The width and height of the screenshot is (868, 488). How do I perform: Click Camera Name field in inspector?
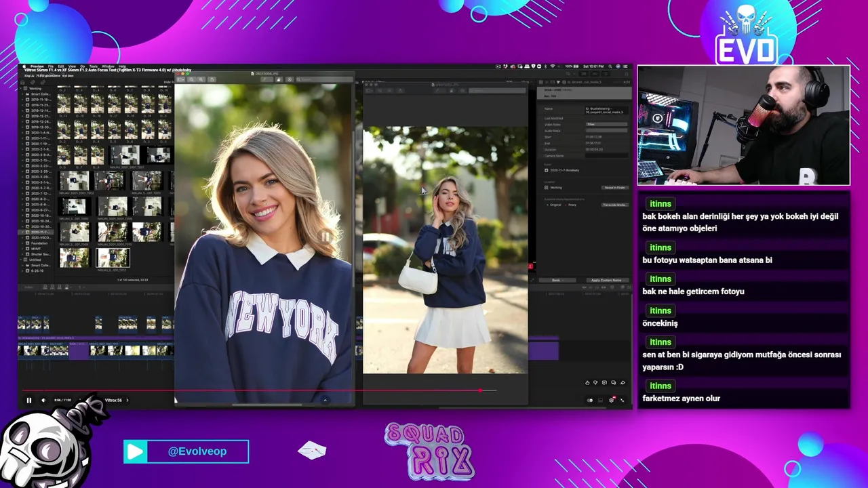coord(606,156)
